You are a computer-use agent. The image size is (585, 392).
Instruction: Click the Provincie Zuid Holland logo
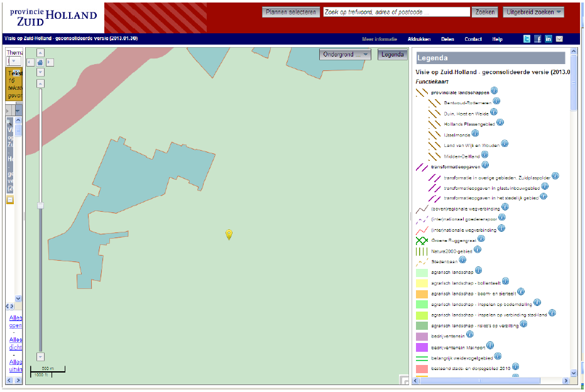[x=53, y=18]
